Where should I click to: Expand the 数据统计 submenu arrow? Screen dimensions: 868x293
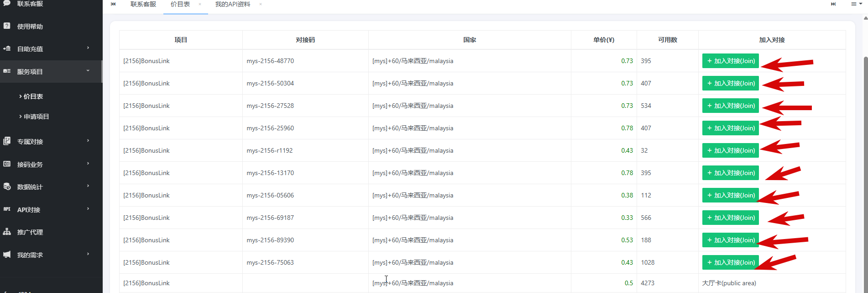[88, 186]
